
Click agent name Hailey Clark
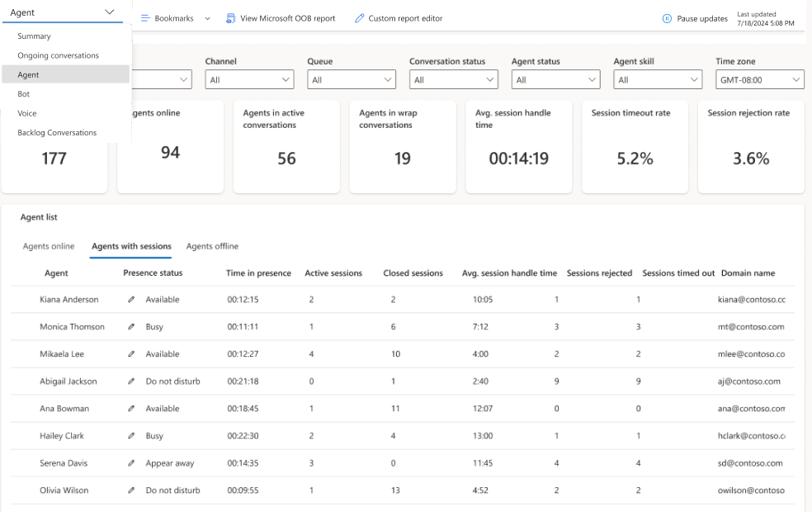click(x=62, y=436)
